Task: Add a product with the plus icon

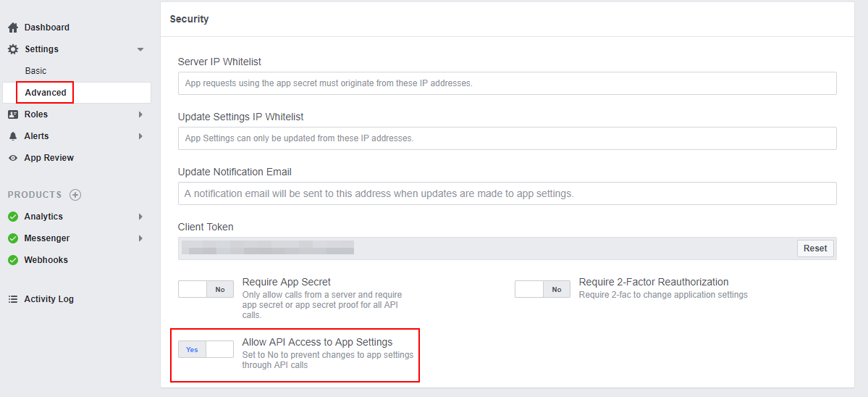Action: coord(75,195)
